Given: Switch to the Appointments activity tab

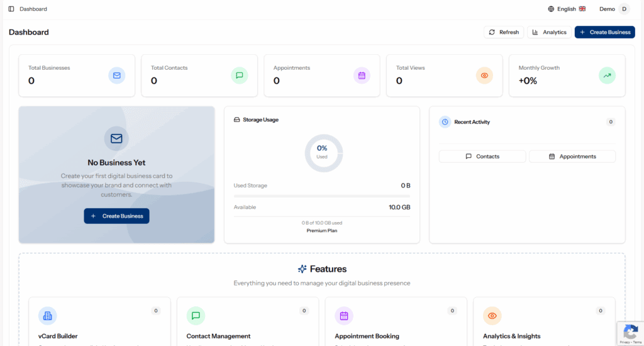Looking at the screenshot, I should click(572, 157).
